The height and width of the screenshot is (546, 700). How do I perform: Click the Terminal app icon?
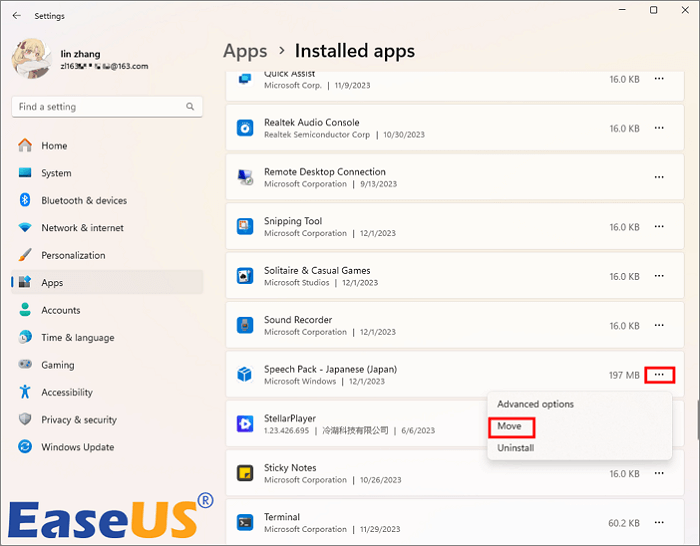[245, 522]
